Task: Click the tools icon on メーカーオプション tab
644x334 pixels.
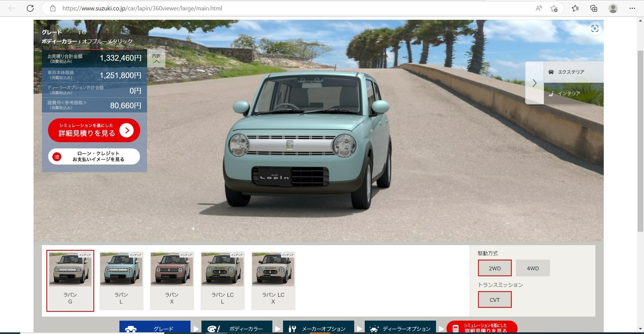Action: [292, 329]
